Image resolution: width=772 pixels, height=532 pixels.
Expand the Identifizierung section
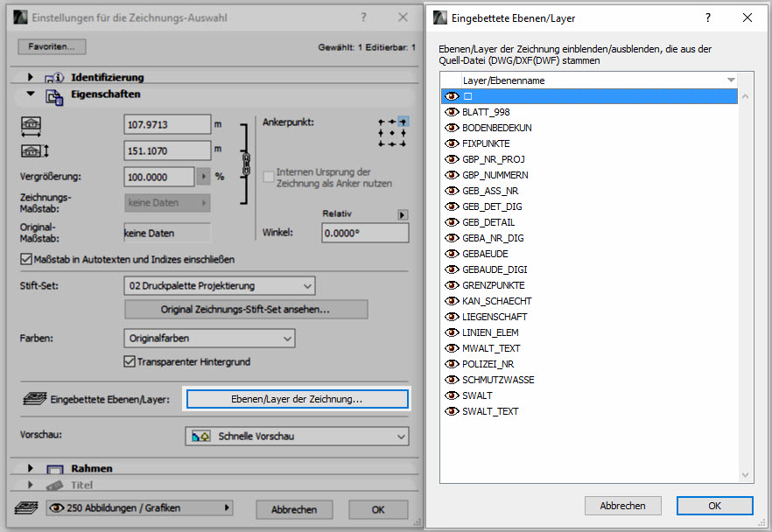click(31, 77)
